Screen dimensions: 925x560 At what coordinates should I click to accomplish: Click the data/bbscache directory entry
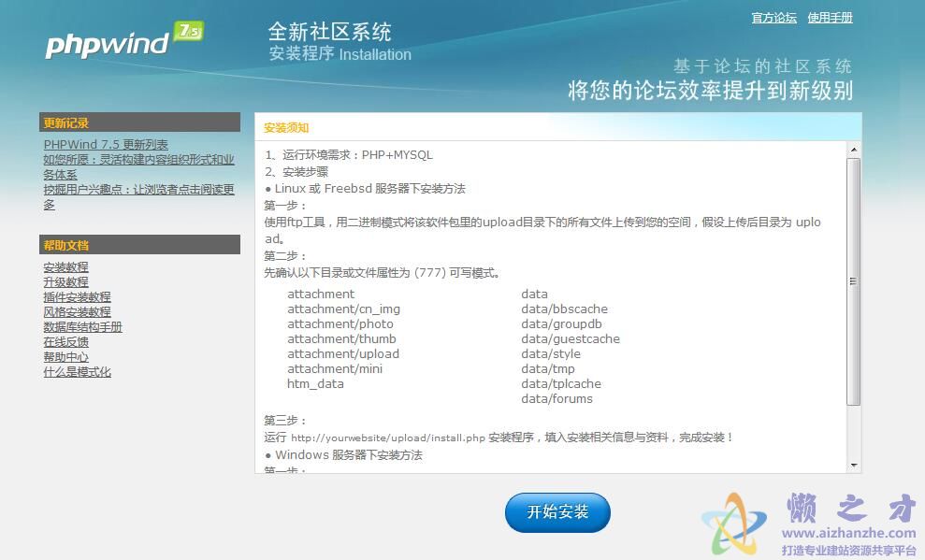pyautogui.click(x=564, y=309)
